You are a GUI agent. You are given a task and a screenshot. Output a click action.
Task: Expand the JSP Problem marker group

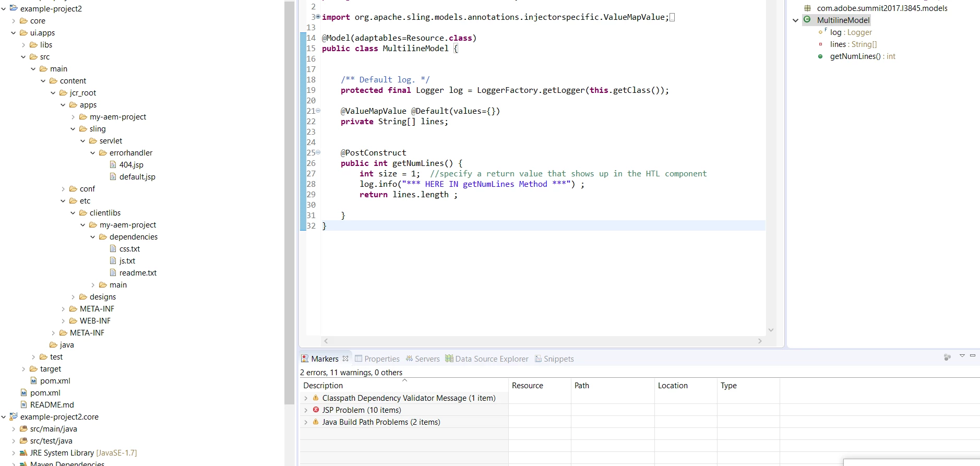point(306,410)
